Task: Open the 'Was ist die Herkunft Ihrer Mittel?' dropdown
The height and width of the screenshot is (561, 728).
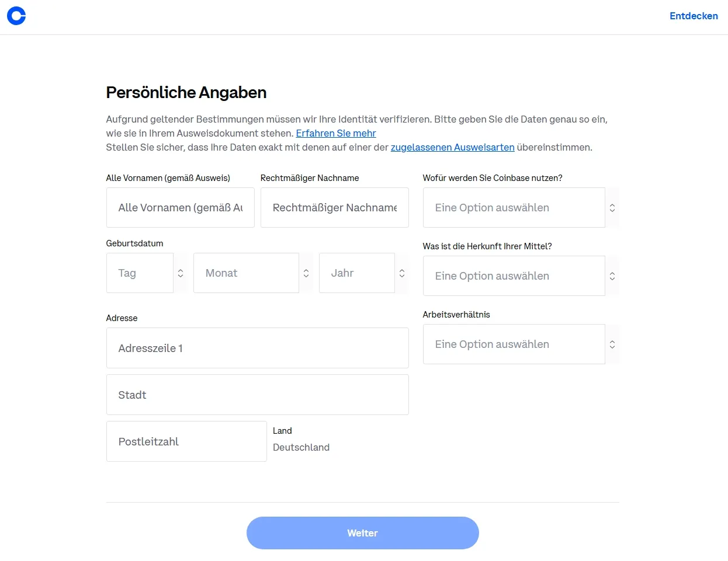Action: [x=514, y=276]
